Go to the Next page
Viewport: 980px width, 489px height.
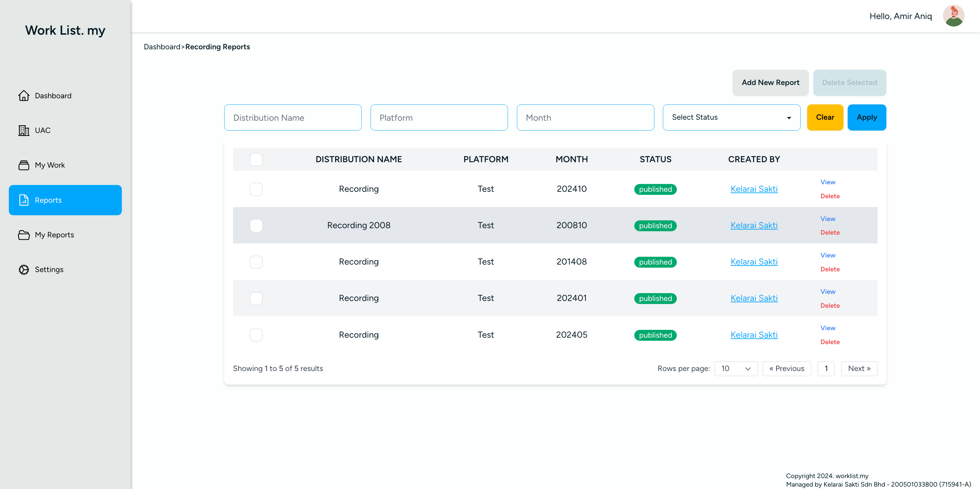click(x=859, y=369)
